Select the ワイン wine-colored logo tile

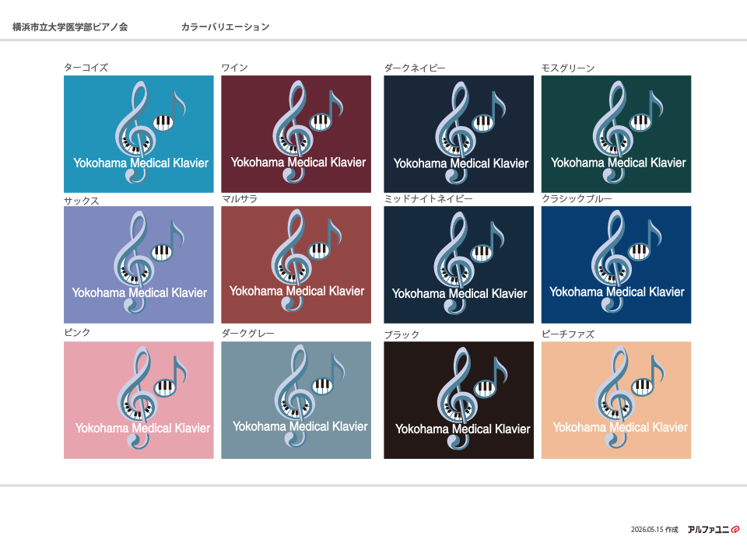(296, 135)
